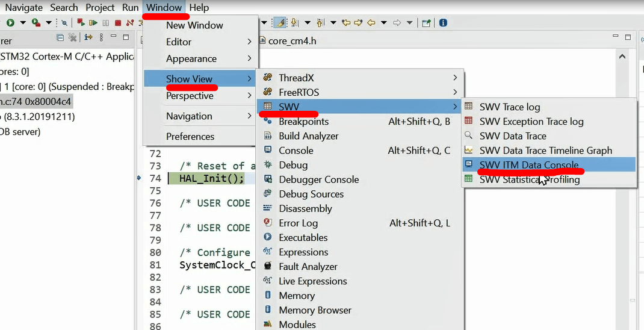The image size is (644, 330).
Task: Open the Executables view
Action: click(x=360, y=237)
